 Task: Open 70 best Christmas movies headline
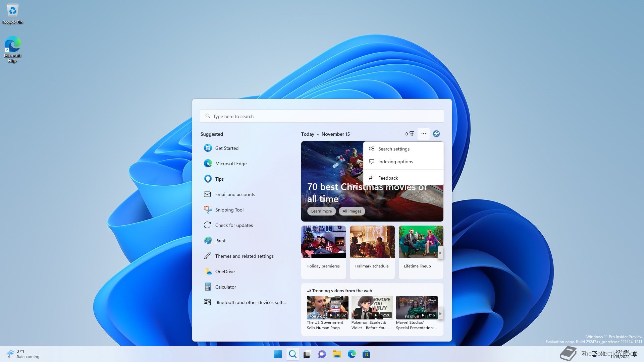[x=367, y=193]
